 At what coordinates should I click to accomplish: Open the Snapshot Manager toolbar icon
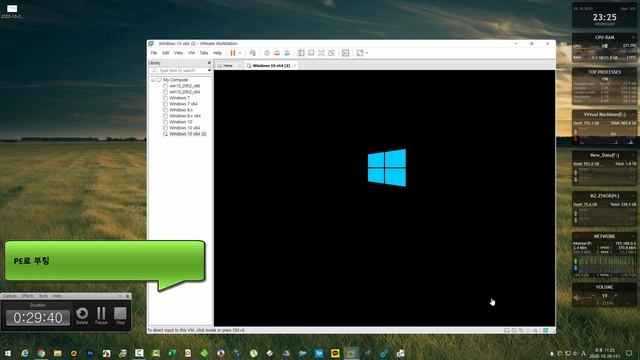click(x=287, y=53)
